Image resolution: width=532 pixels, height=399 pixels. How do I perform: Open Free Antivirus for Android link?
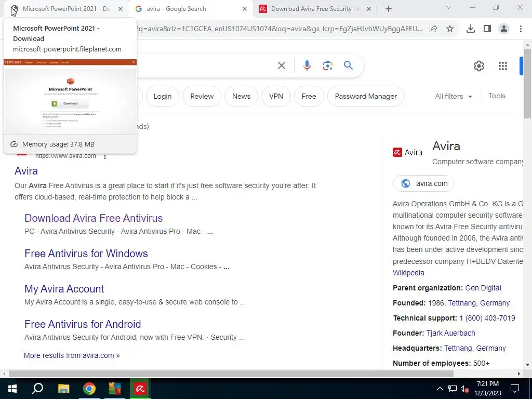(83, 324)
